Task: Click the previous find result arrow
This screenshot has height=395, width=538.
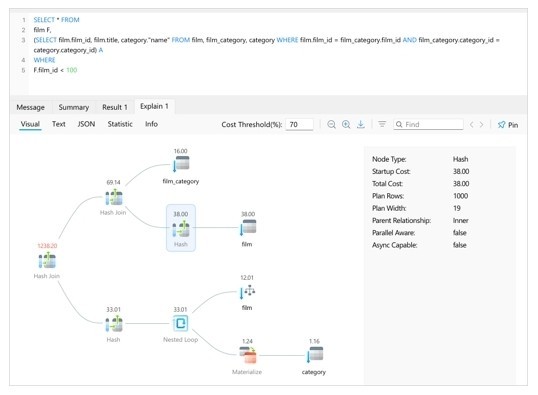Action: click(x=472, y=125)
